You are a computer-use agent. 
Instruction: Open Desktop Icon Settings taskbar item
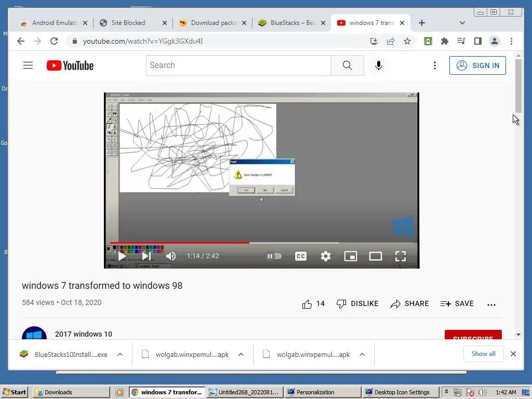[x=401, y=392]
